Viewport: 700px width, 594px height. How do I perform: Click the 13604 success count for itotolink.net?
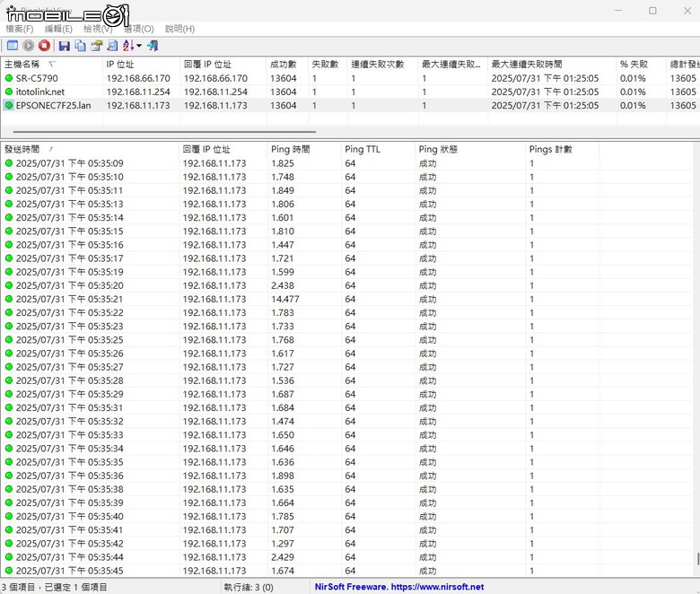coord(283,92)
